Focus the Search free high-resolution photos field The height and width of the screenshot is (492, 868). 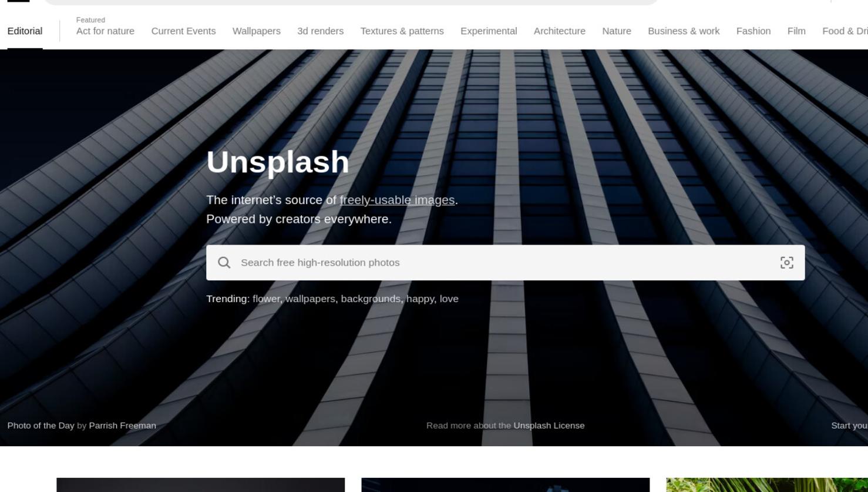click(x=505, y=263)
